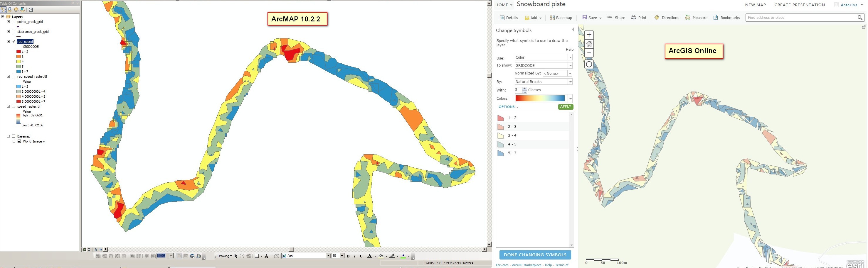Open the Basemap gallery

click(561, 18)
